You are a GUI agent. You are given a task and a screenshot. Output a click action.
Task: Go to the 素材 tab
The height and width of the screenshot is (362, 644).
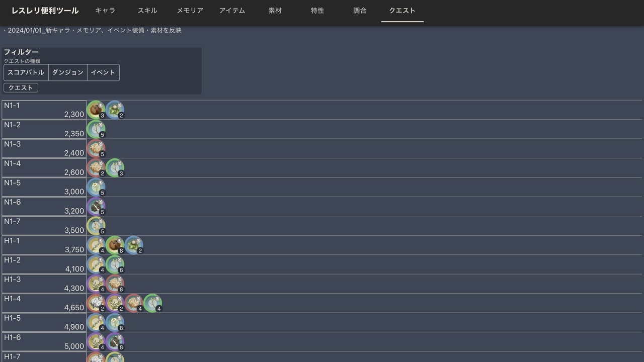tap(275, 11)
